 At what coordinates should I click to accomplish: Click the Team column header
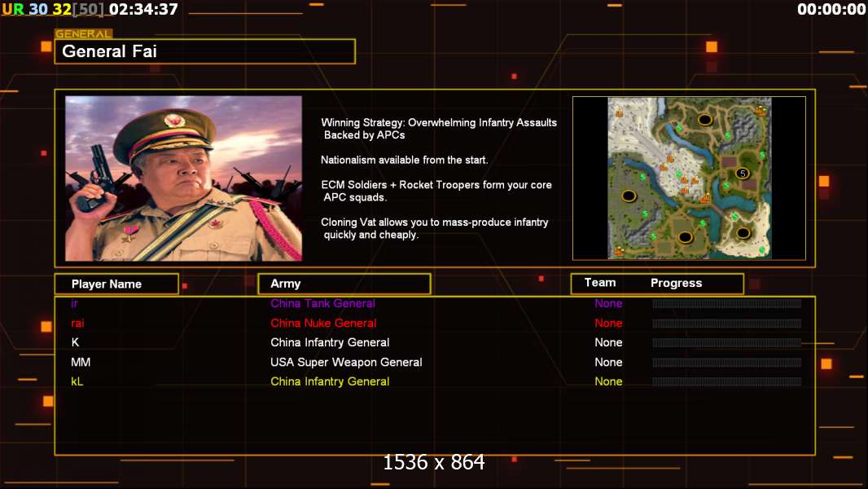pyautogui.click(x=600, y=283)
